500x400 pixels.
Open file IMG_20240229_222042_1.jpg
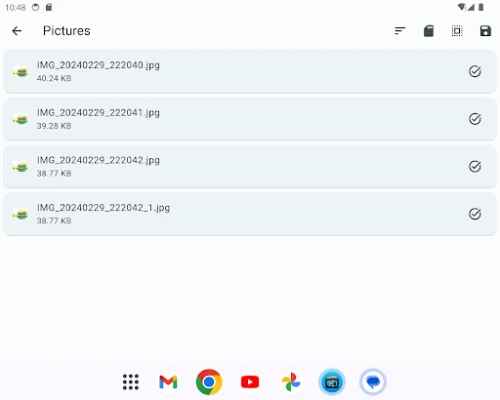(250, 214)
